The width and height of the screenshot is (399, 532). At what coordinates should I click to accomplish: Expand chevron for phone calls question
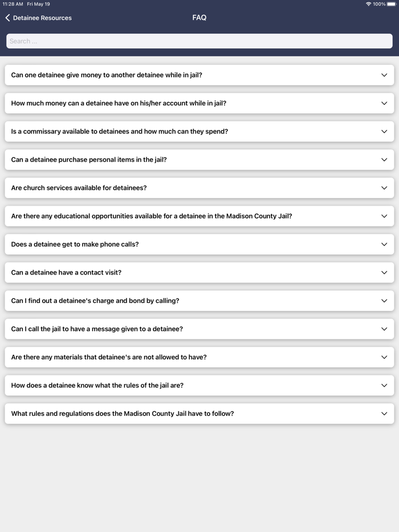384,244
